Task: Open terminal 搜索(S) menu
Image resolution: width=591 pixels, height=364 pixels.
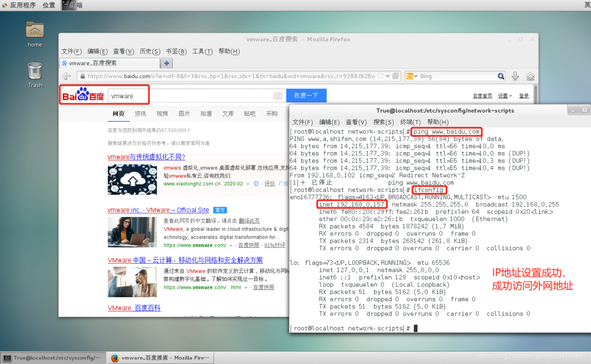Action: [x=383, y=122]
